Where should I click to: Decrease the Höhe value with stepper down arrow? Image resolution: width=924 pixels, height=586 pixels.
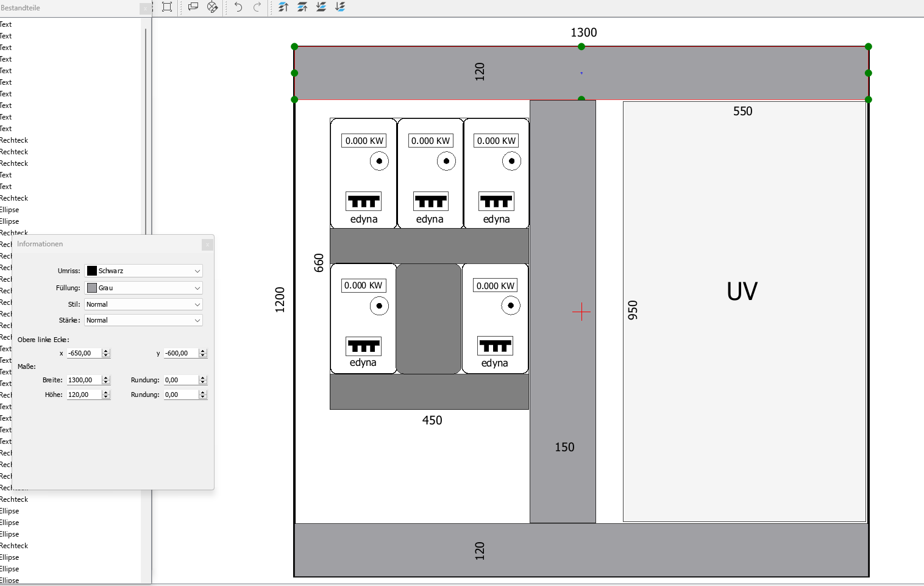click(x=106, y=397)
